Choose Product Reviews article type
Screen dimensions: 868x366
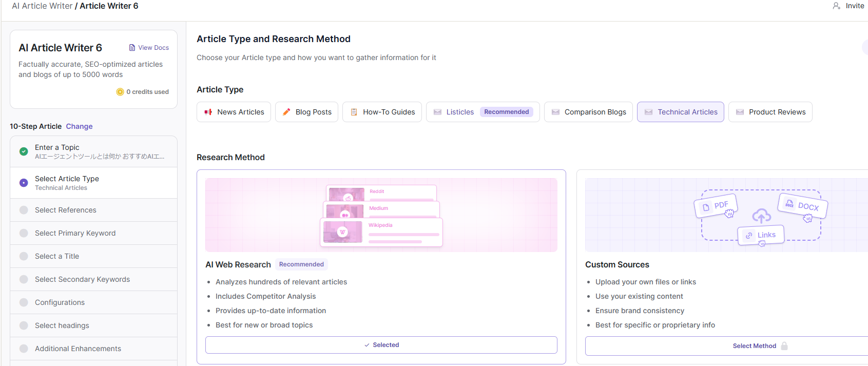pyautogui.click(x=770, y=112)
